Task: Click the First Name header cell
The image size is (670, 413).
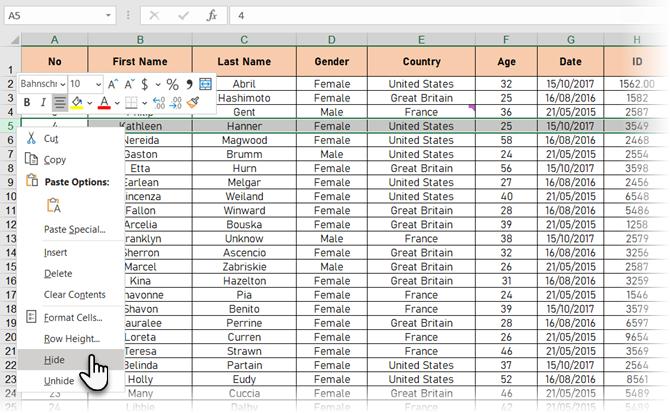Action: (x=140, y=62)
